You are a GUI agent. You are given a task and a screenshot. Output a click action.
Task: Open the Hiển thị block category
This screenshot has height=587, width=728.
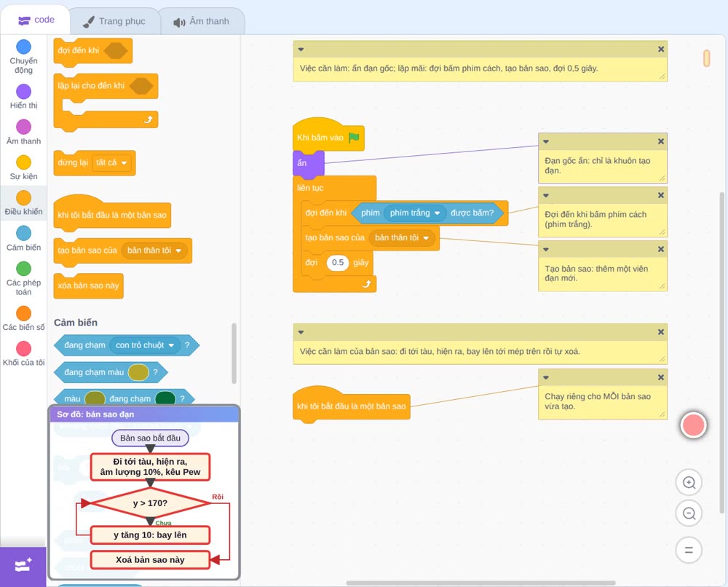pyautogui.click(x=23, y=97)
